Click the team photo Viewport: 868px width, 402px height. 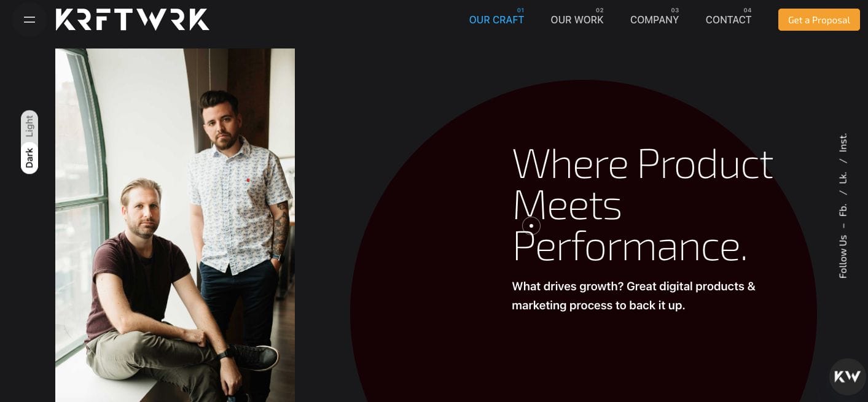coord(175,225)
